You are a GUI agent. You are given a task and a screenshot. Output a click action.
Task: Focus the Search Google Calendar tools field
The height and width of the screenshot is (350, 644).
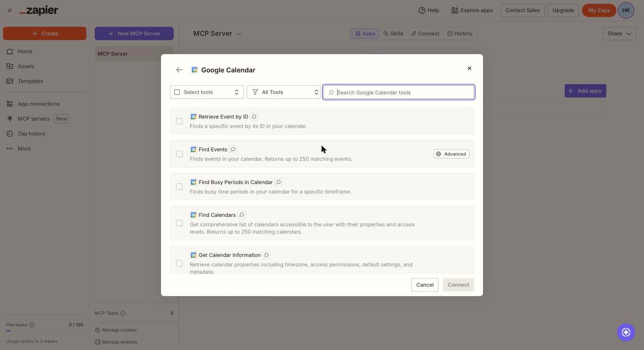[399, 92]
